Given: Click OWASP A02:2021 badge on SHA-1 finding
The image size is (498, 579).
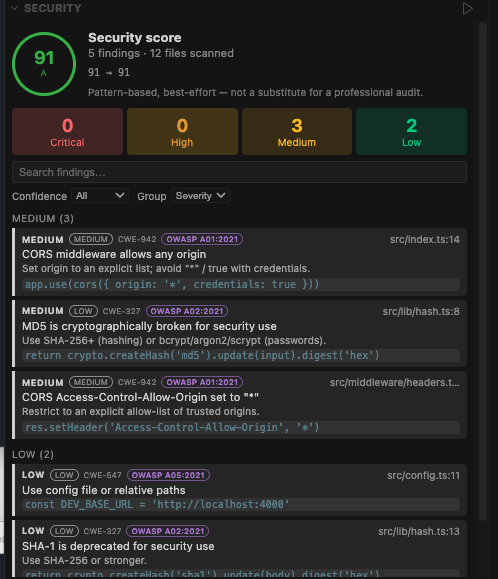Looking at the screenshot, I should click(168, 531).
